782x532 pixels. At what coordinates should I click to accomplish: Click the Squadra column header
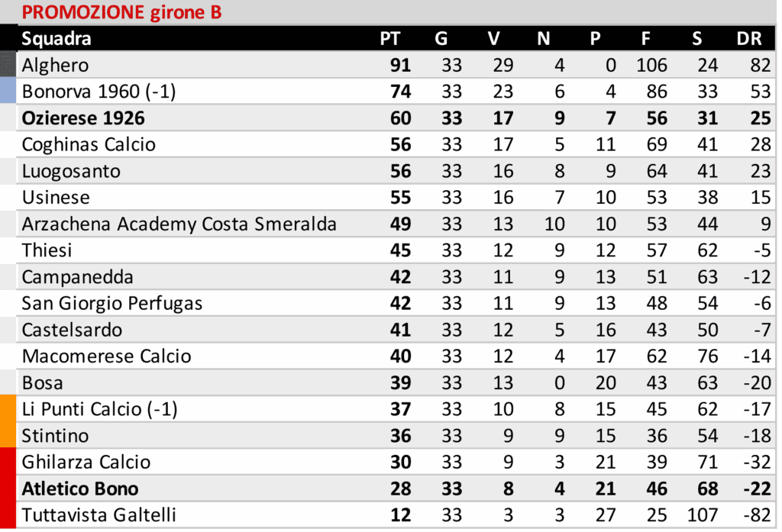point(57,39)
